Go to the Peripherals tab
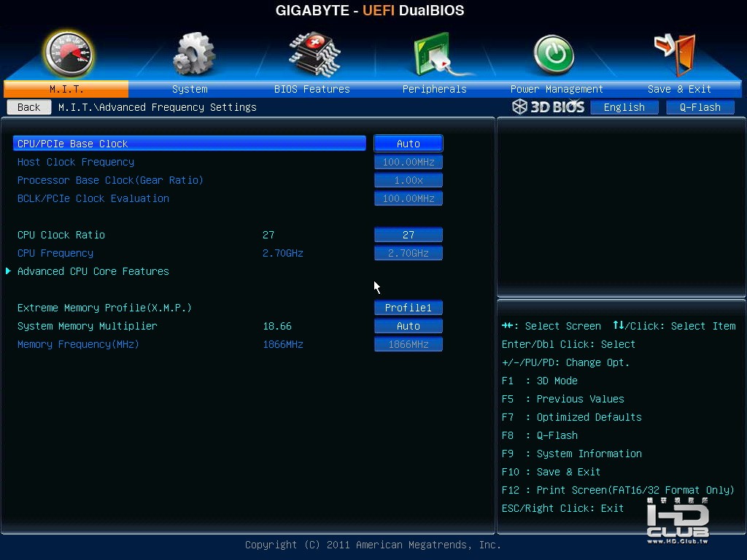This screenshot has width=747, height=560. coord(435,89)
